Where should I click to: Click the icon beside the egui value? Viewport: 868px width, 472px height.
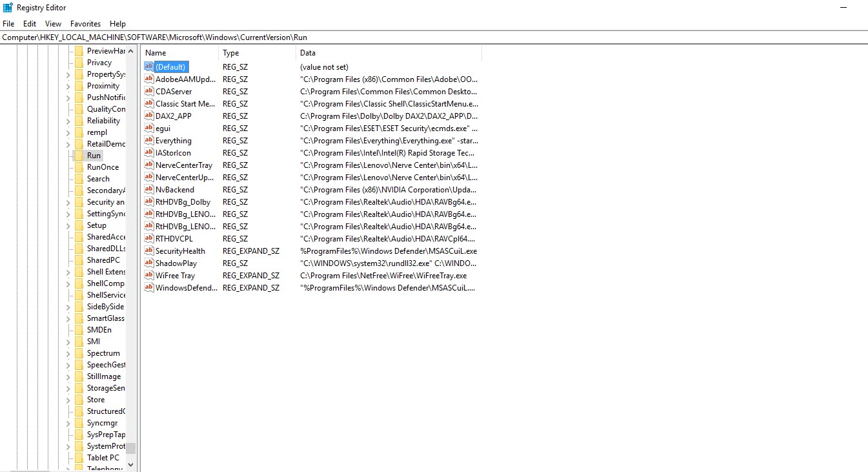149,128
